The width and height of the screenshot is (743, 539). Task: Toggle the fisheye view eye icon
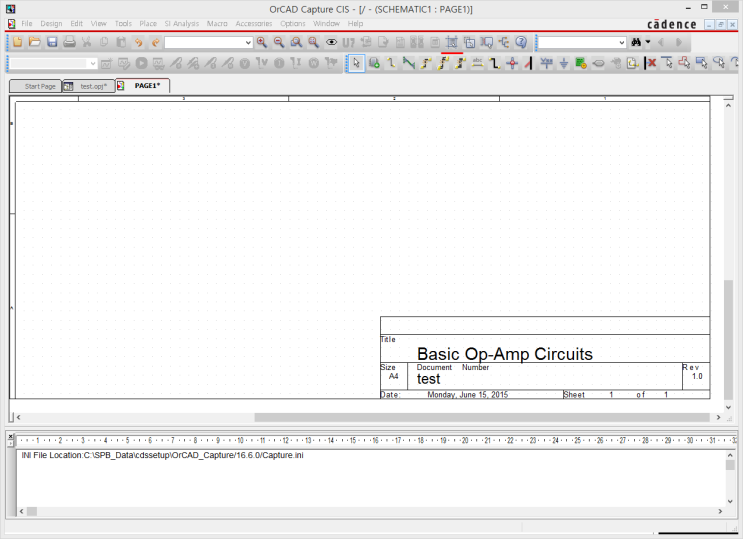(331, 42)
